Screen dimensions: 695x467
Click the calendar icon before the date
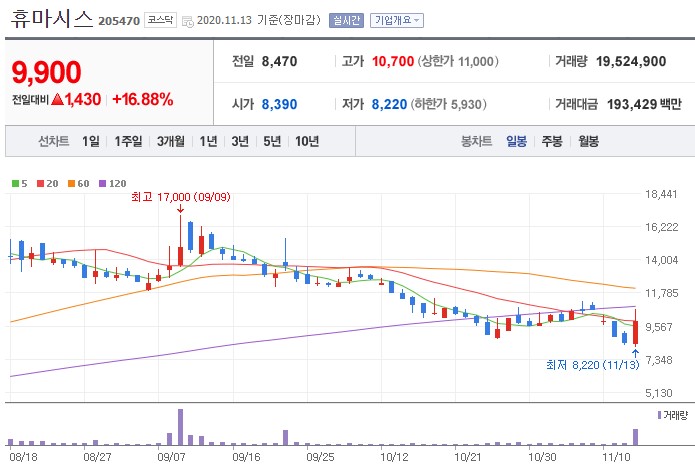click(x=188, y=21)
